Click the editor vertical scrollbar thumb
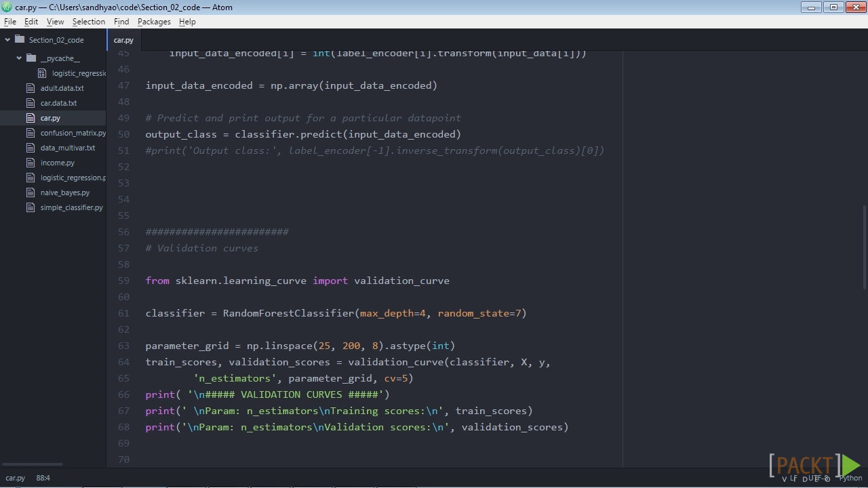 tap(864, 247)
